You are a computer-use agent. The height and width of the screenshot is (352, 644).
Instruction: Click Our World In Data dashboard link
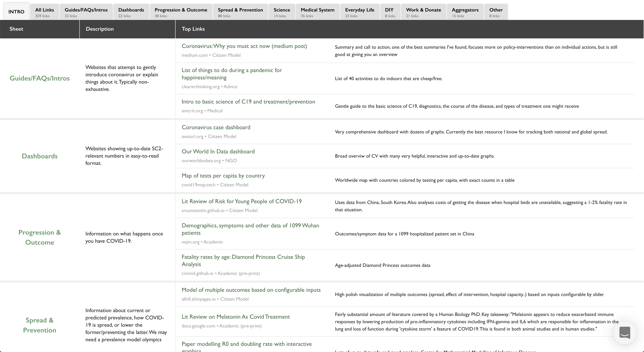218,151
